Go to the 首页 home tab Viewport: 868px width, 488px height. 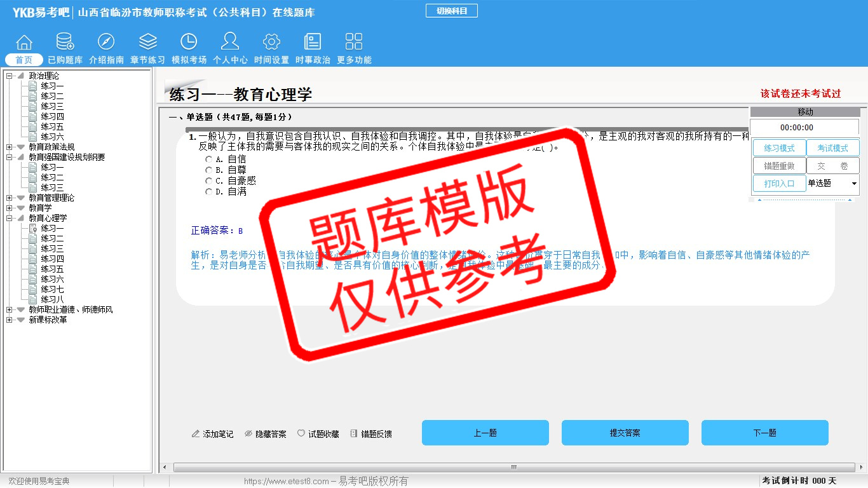pos(24,60)
